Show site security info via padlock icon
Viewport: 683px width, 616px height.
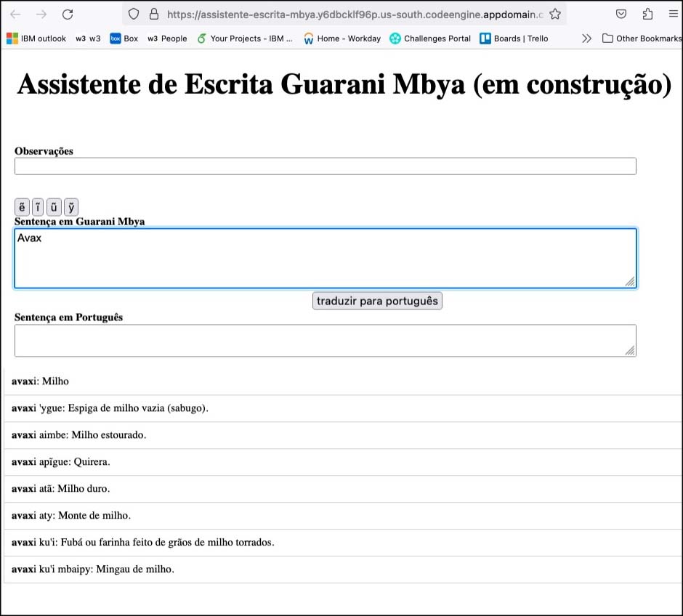[x=154, y=15]
